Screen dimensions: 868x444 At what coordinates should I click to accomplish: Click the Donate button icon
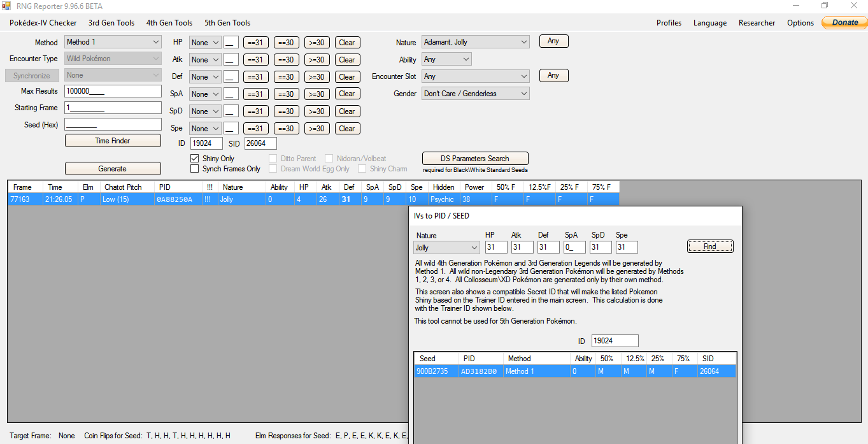pyautogui.click(x=844, y=22)
